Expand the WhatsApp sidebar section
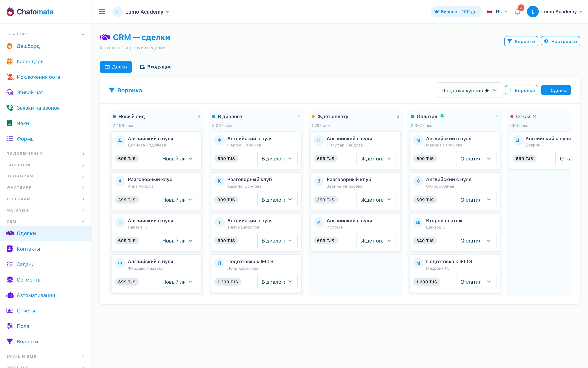Screen dimensions: 588x368 pyautogui.click(x=46, y=187)
